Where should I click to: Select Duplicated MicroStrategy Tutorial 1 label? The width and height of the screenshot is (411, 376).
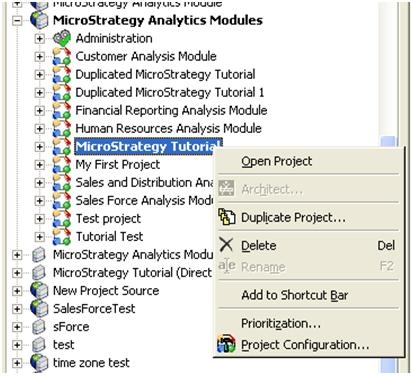click(x=170, y=92)
